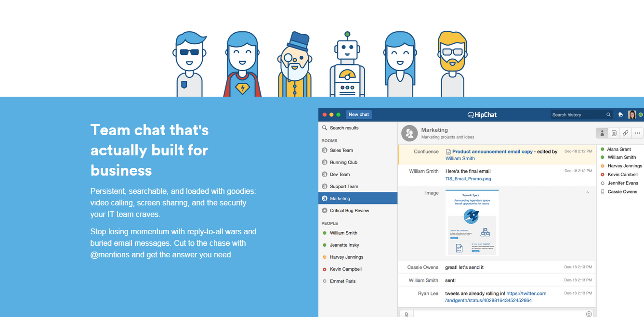Open the TIS_Email_Promo.png file link
Viewport: 644px width, 317px height.
click(468, 179)
